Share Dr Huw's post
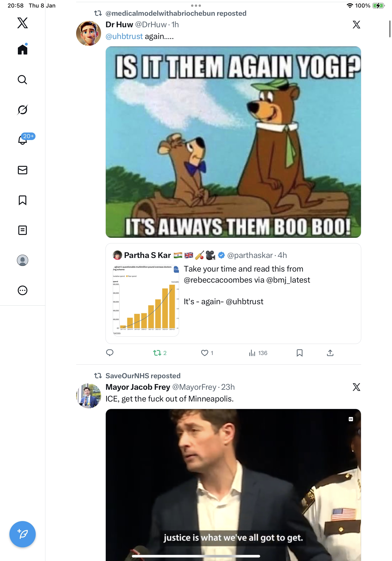The image size is (392, 561). point(330,353)
